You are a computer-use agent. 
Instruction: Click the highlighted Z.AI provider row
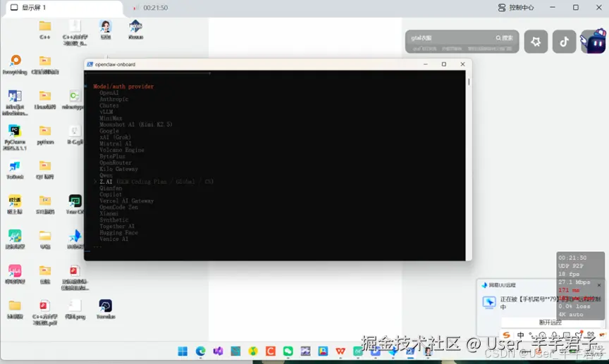pyautogui.click(x=154, y=182)
